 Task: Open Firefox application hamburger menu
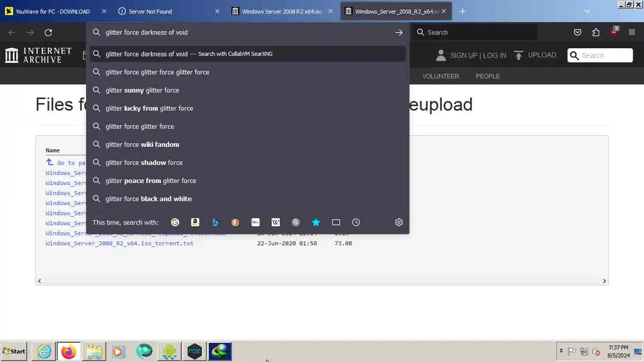632,32
